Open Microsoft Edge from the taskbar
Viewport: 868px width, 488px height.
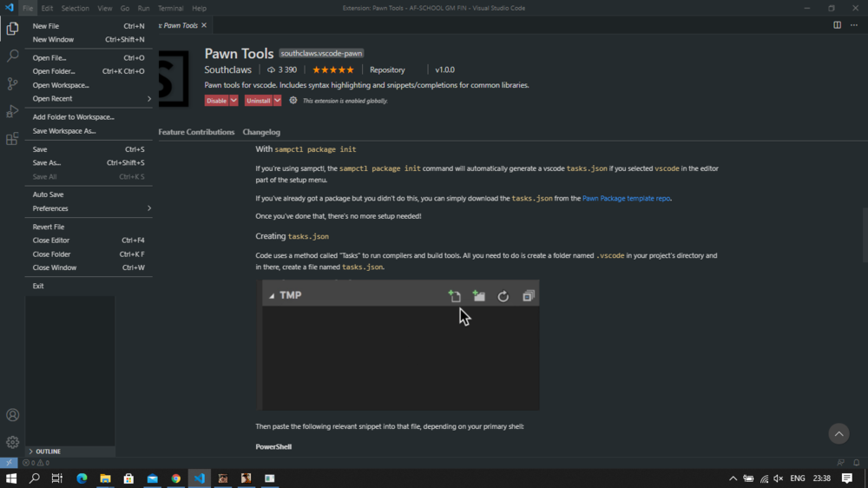click(82, 478)
